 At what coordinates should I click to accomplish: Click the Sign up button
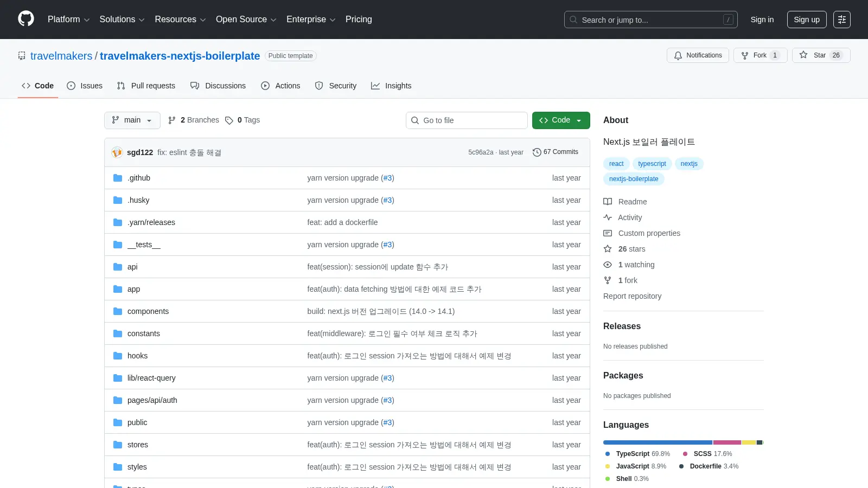[x=807, y=20]
